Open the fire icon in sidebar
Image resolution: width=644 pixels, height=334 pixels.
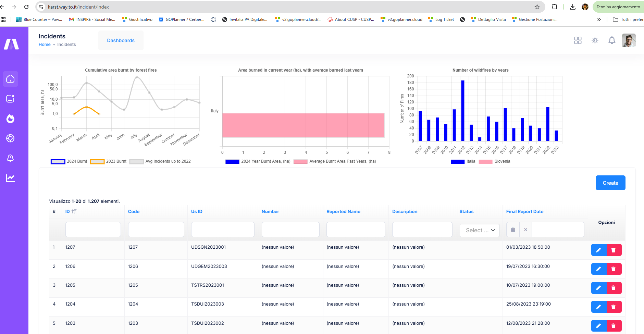coord(10,119)
